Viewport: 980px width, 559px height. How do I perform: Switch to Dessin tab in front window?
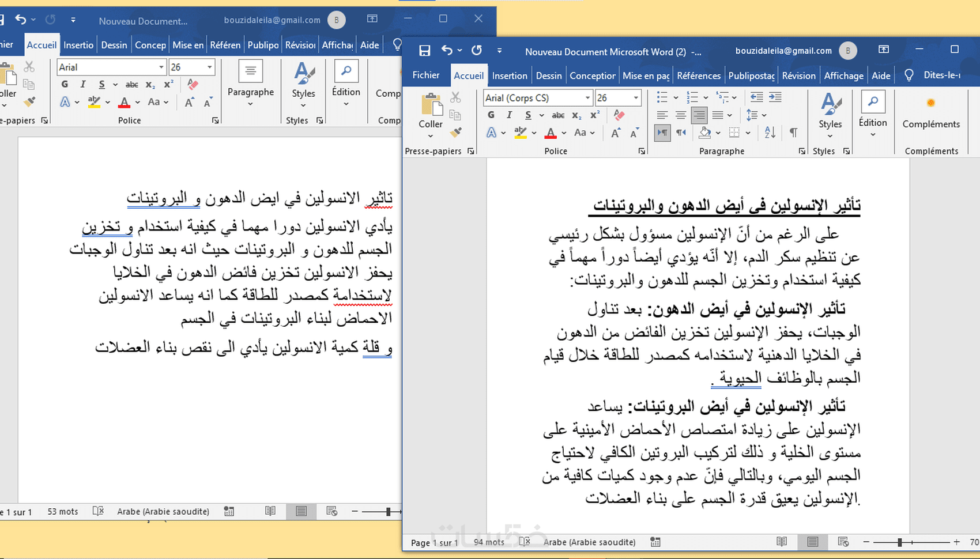click(x=549, y=75)
